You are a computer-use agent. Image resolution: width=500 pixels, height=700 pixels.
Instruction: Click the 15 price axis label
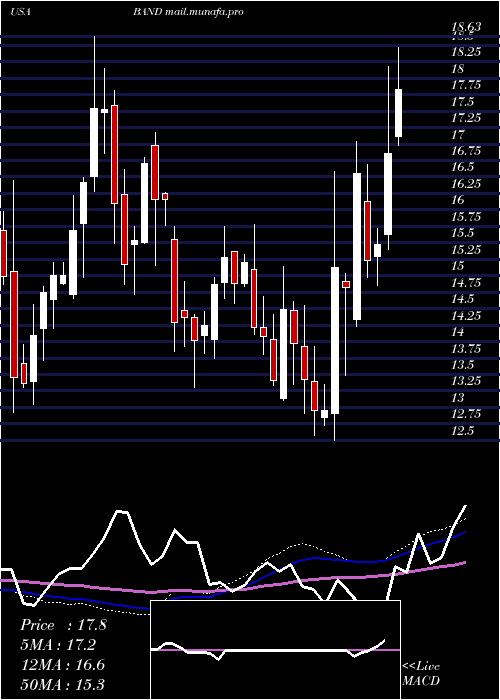pos(458,266)
